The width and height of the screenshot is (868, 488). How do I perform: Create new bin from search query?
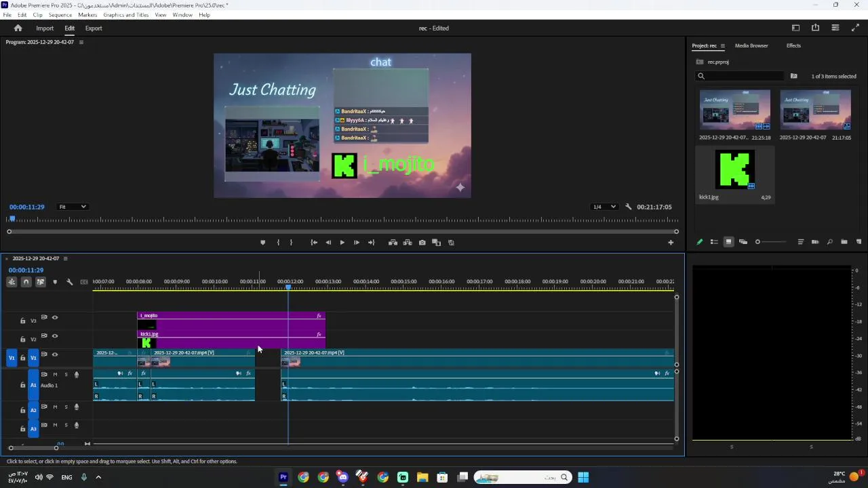coord(793,76)
